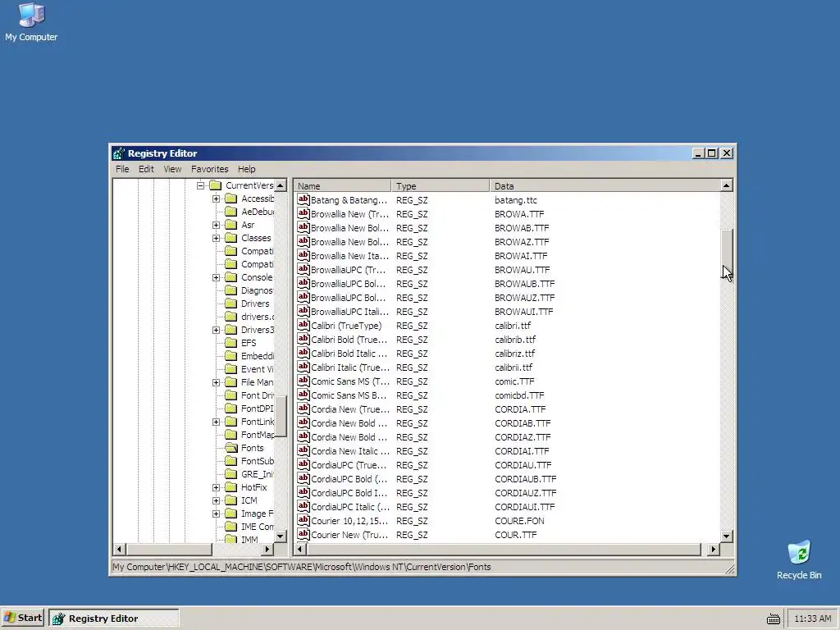Click the CORDIAUI.TTF data cell
Viewport: 840px width, 630px height.
coord(524,507)
